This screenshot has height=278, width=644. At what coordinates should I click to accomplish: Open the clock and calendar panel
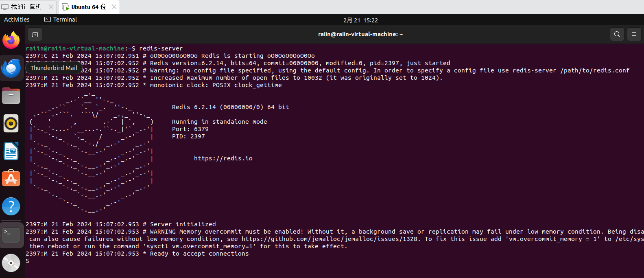click(360, 20)
